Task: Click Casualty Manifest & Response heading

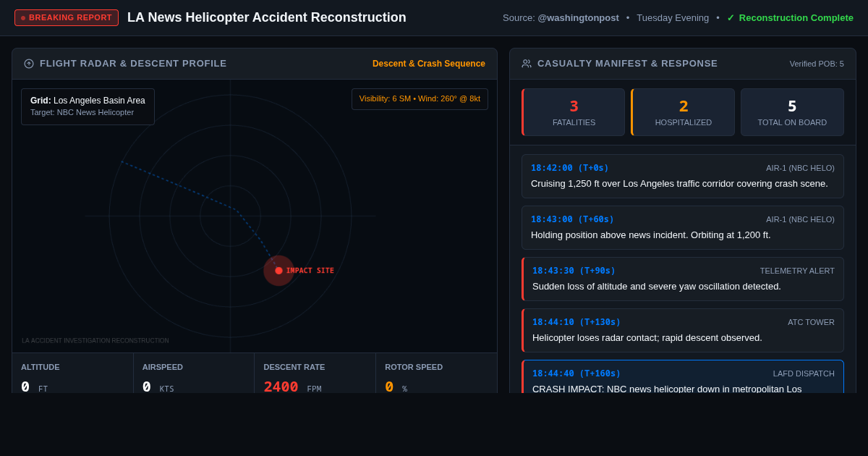Action: (x=628, y=64)
